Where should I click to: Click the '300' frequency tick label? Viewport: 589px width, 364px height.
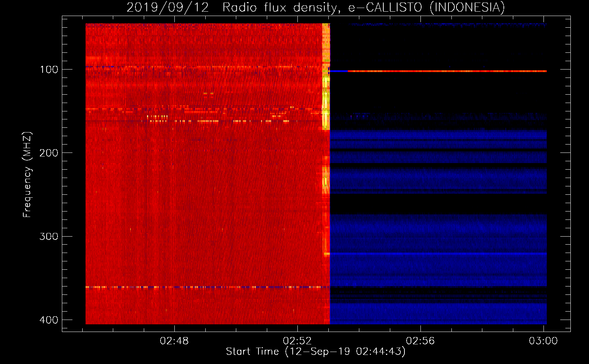[x=49, y=237]
